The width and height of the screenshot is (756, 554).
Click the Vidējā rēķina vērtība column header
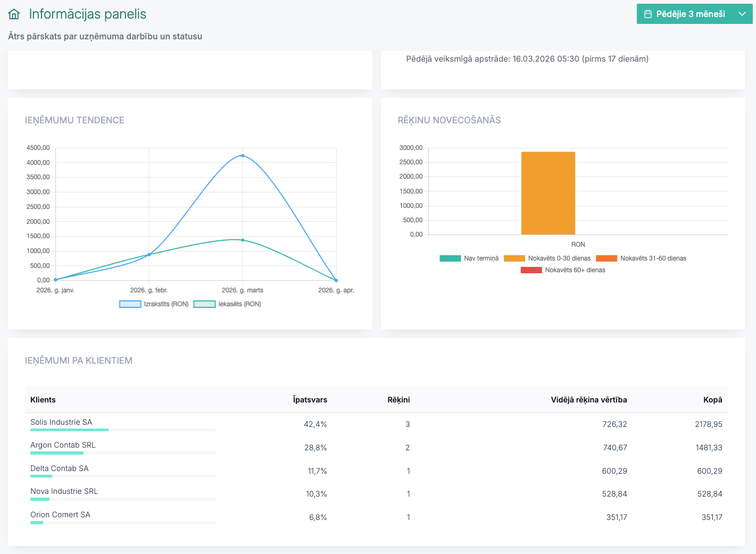coord(588,400)
